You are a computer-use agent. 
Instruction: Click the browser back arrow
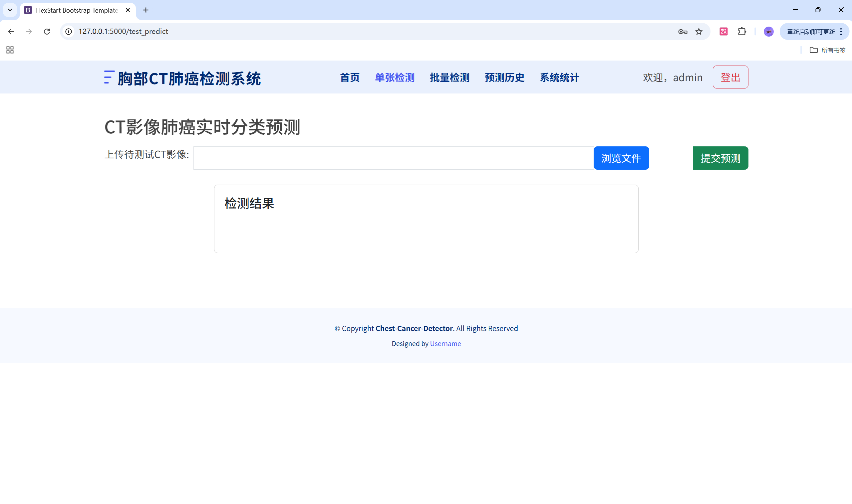[11, 32]
